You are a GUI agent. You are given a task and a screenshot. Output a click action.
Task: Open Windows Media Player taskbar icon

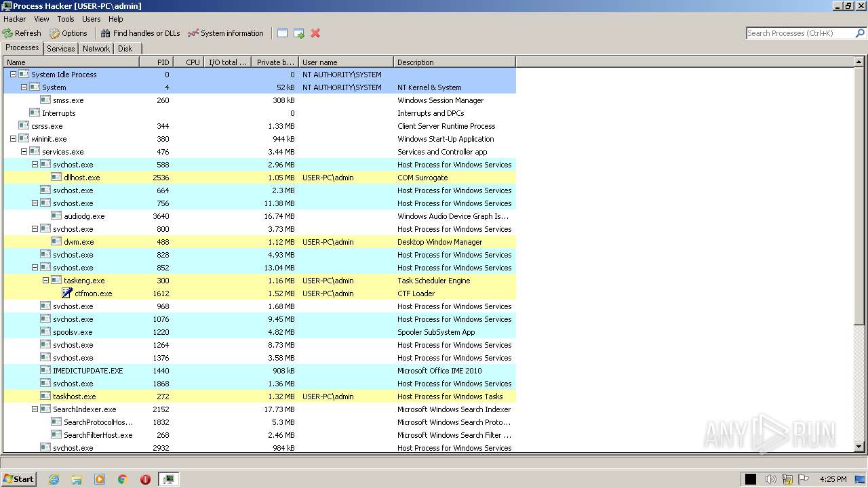tap(100, 479)
